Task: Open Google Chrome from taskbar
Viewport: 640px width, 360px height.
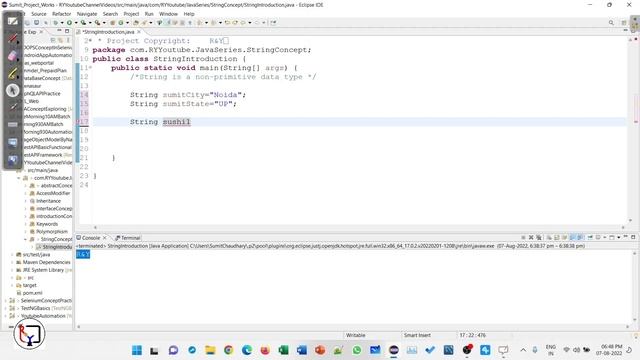Action: (229, 350)
